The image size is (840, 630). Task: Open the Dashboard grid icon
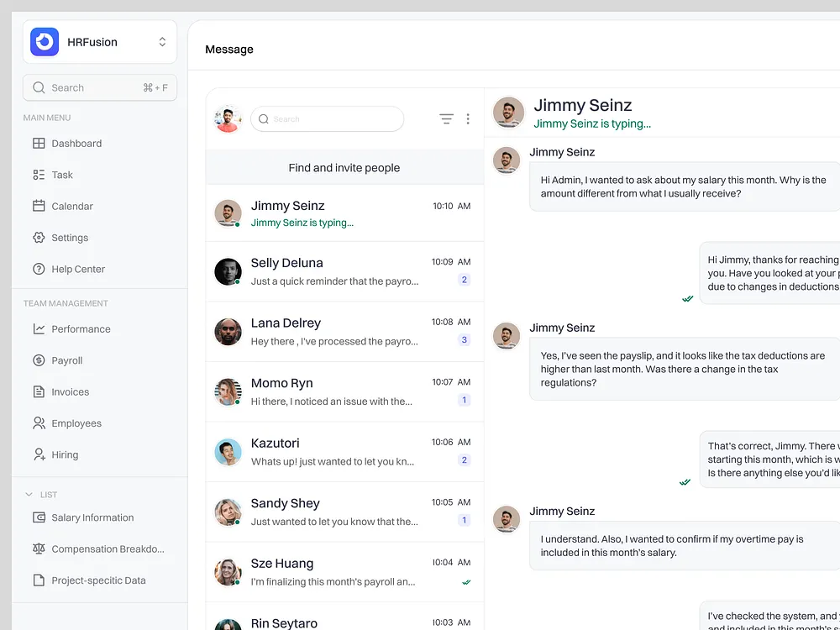[x=39, y=143]
